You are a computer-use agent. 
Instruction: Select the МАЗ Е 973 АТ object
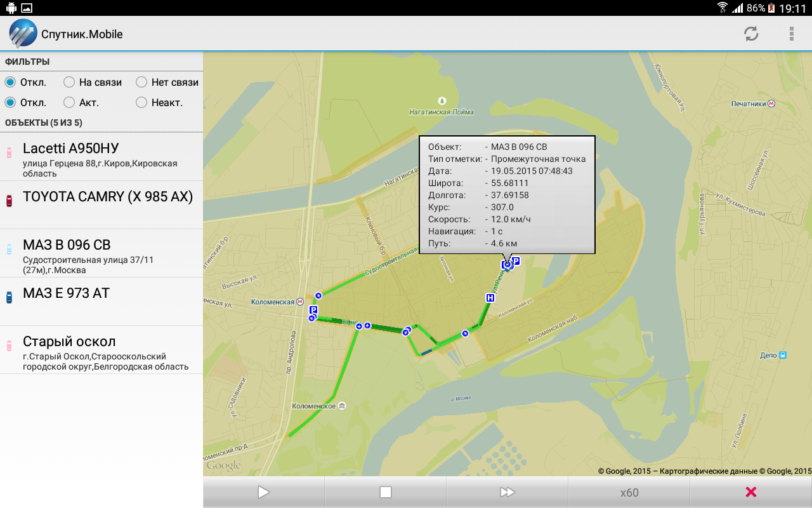(101, 302)
